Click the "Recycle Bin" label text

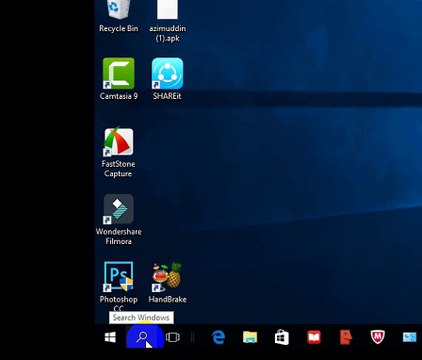119,28
